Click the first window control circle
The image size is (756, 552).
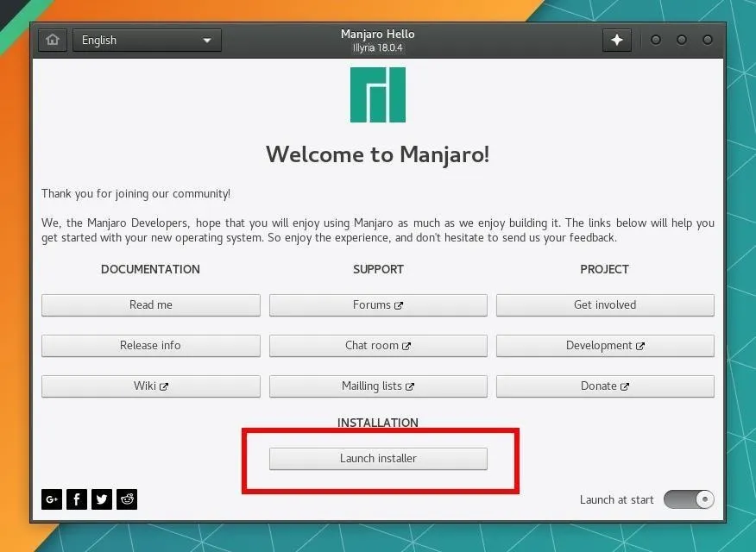656,40
